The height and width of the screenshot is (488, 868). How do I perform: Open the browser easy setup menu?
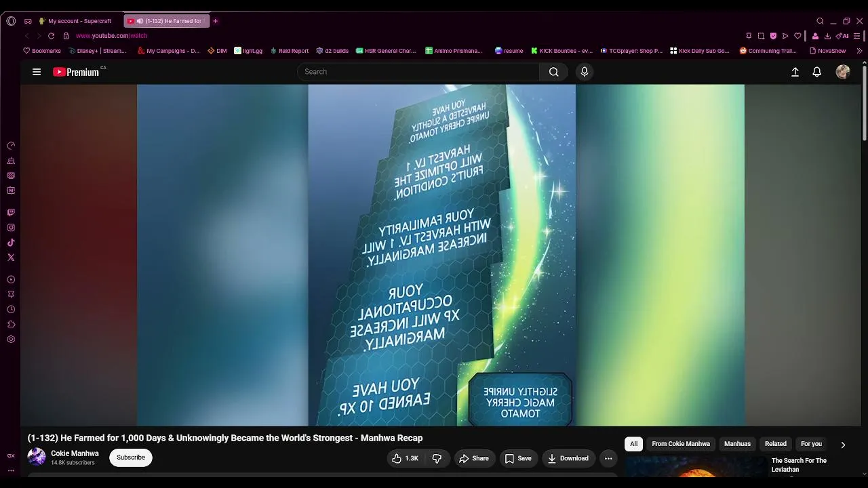[x=857, y=36]
